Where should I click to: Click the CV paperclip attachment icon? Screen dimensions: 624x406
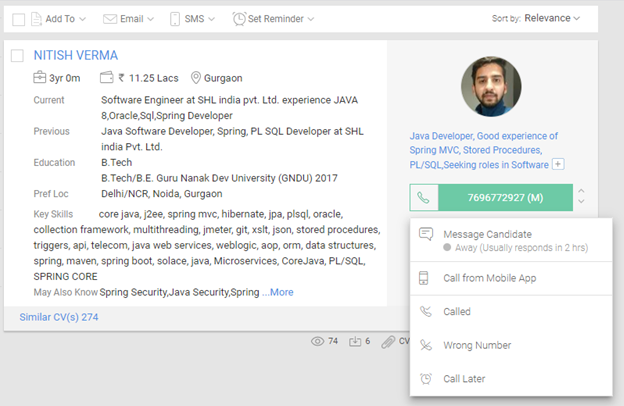click(x=389, y=341)
